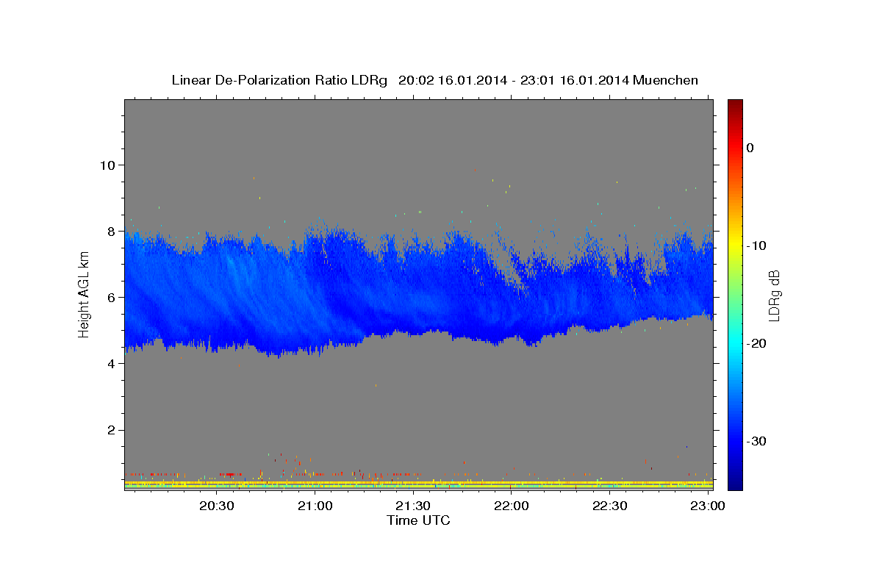Click the dark red top of the colorbar
Screen dimensions: 882x588
[735, 104]
